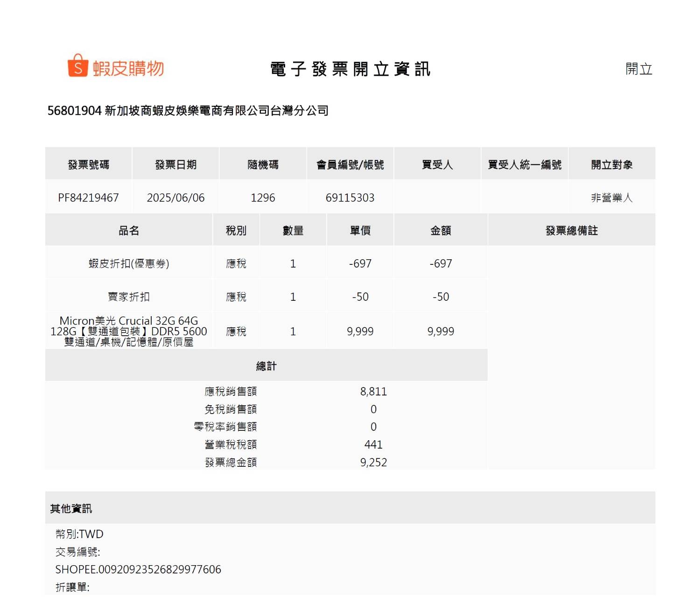Click amount -50 in the 金額 column
Image resolution: width=700 pixels, height=609 pixels.
[441, 297]
